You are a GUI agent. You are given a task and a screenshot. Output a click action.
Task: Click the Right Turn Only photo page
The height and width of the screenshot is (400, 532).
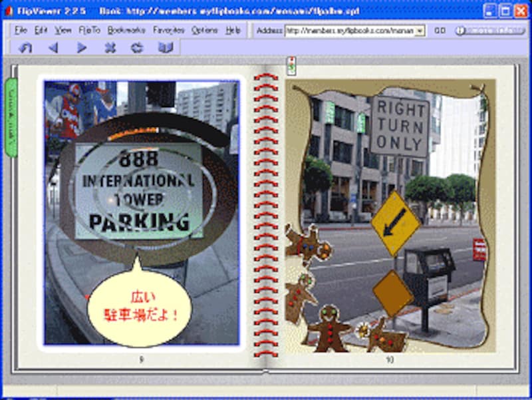point(392,213)
